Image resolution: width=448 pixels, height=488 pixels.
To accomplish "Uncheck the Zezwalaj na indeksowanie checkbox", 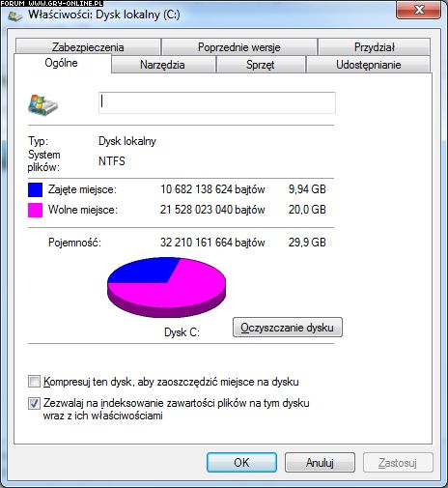I will [34, 403].
